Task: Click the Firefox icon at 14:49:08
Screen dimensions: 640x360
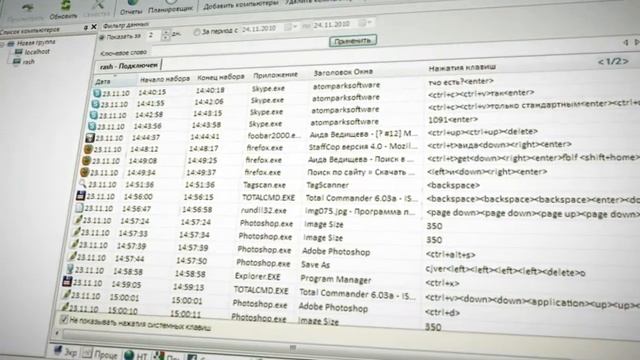Action: click(x=86, y=161)
